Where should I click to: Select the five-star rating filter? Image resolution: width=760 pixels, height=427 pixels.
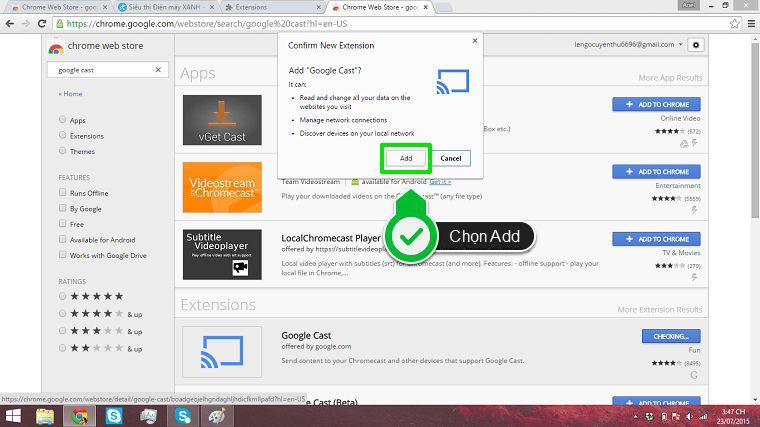point(63,296)
